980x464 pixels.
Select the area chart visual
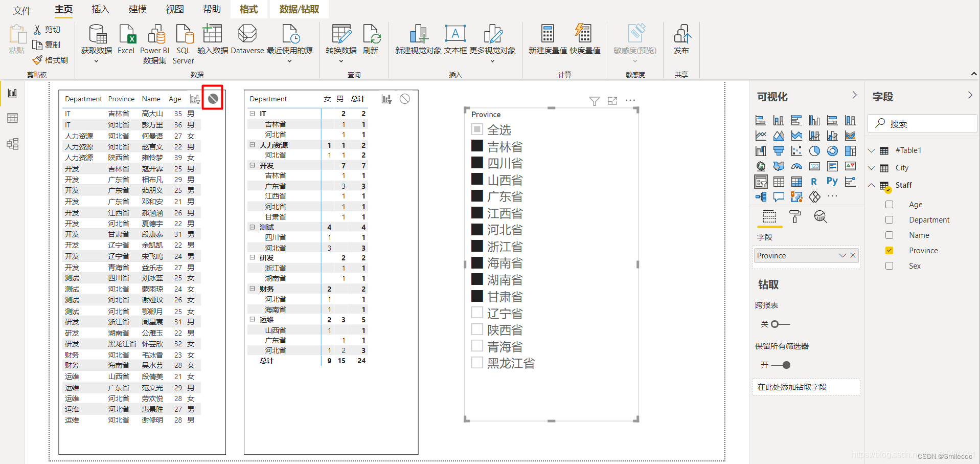point(779,136)
